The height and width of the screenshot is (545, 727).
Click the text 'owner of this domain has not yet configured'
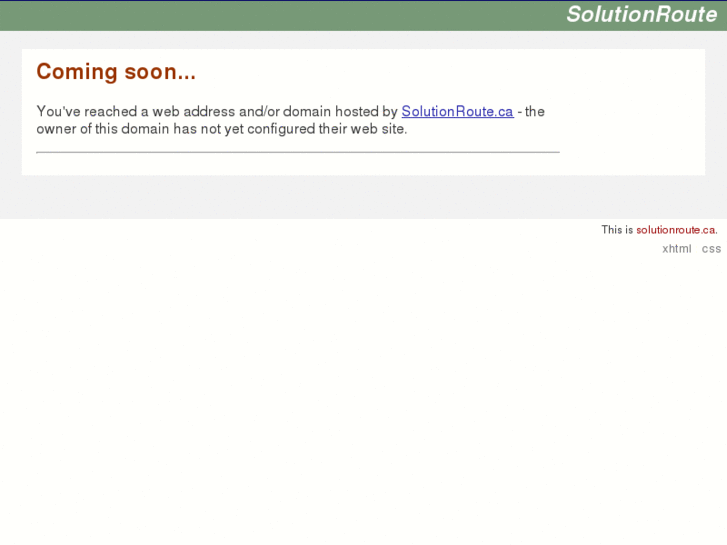click(x=177, y=129)
